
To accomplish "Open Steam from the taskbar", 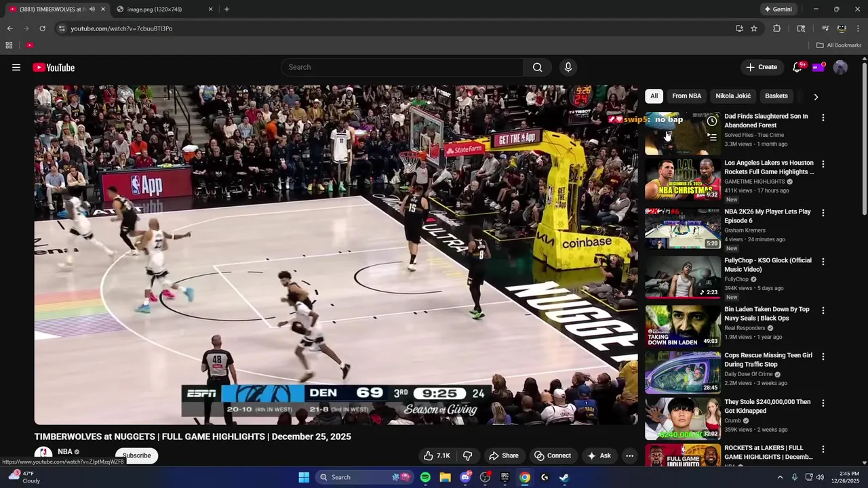I will [x=564, y=477].
